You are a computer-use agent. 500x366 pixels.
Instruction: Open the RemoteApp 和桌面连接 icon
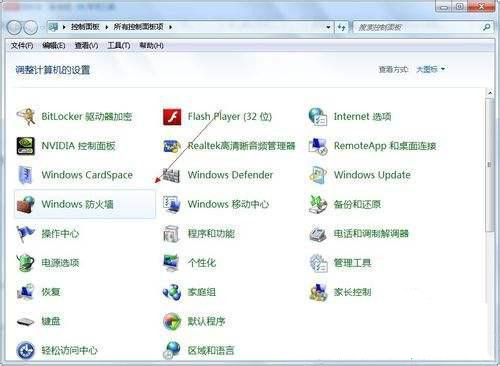(x=318, y=146)
